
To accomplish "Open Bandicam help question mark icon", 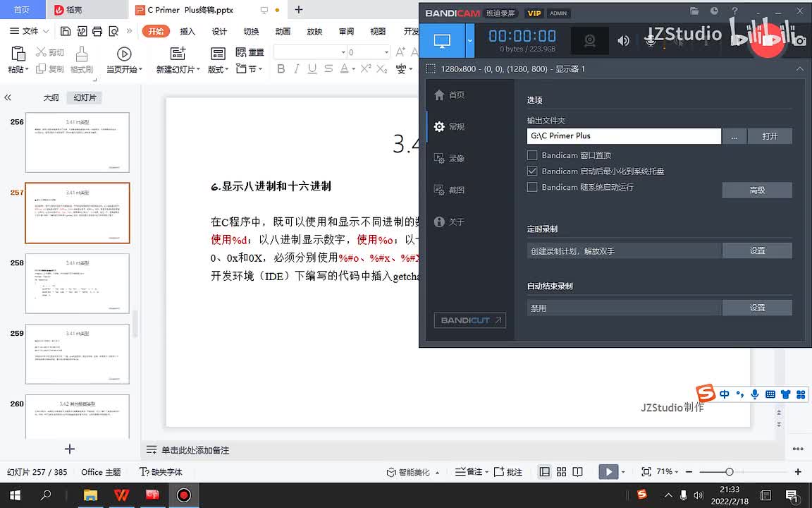I will 734,11.
